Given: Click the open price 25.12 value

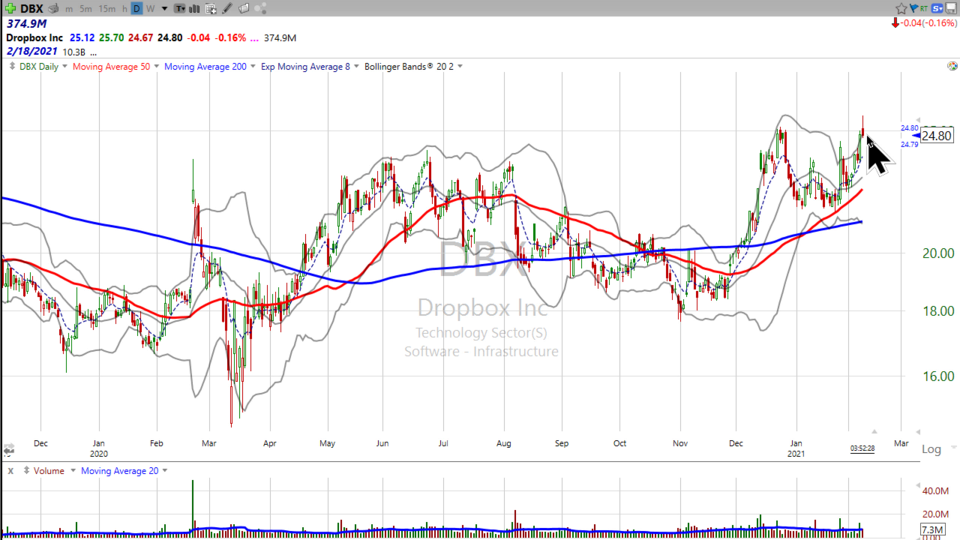Looking at the screenshot, I should coord(81,38).
